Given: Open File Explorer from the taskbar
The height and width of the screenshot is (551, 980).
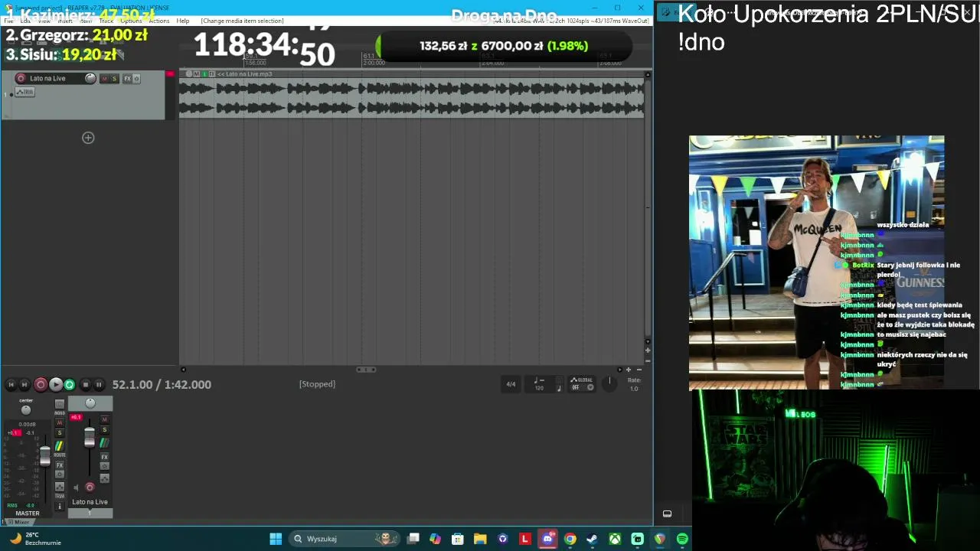Looking at the screenshot, I should (x=480, y=539).
